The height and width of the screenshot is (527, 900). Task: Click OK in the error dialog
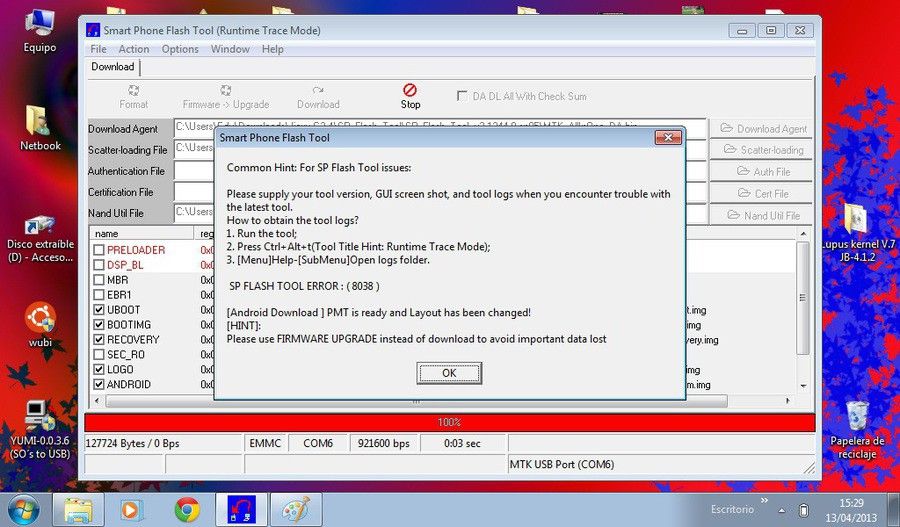pos(449,373)
